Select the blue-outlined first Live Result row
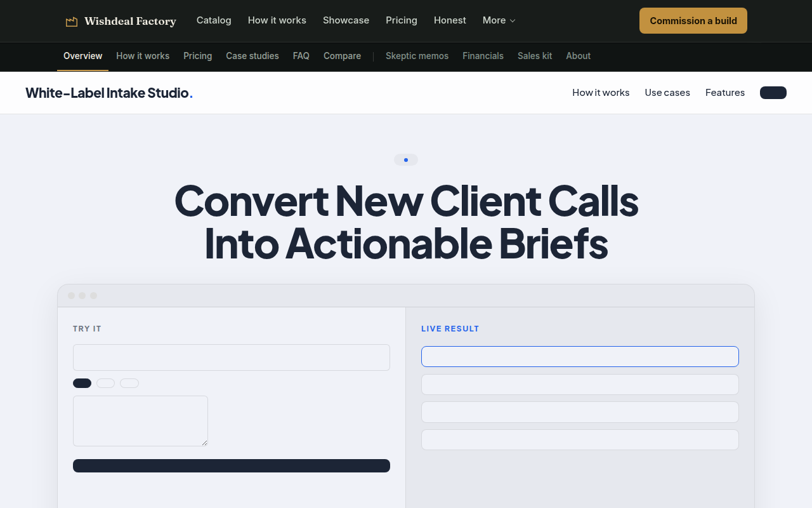Image resolution: width=812 pixels, height=508 pixels. click(580, 356)
